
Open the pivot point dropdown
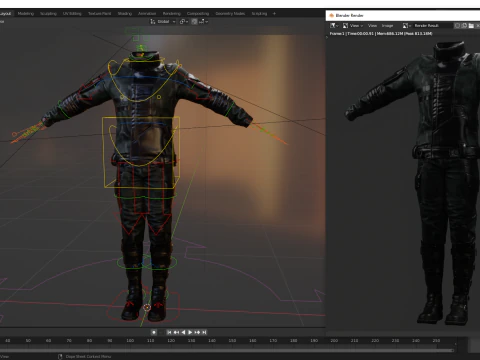pyautogui.click(x=184, y=22)
